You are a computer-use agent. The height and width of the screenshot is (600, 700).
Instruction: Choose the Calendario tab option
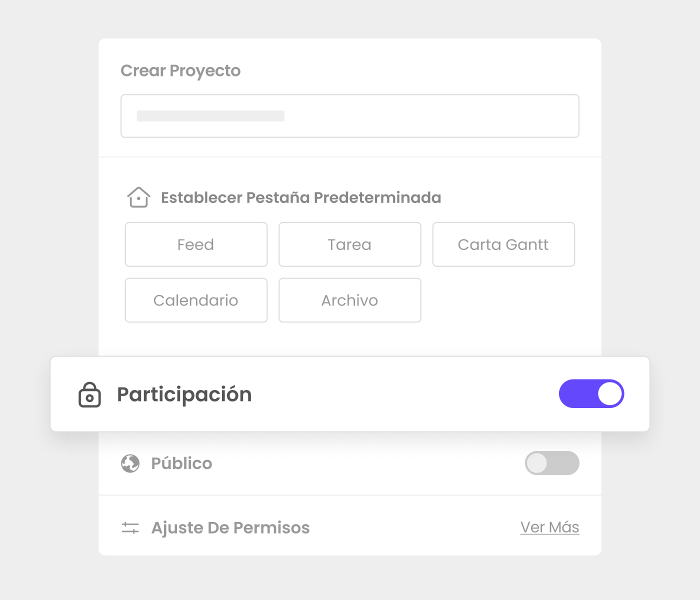point(196,300)
